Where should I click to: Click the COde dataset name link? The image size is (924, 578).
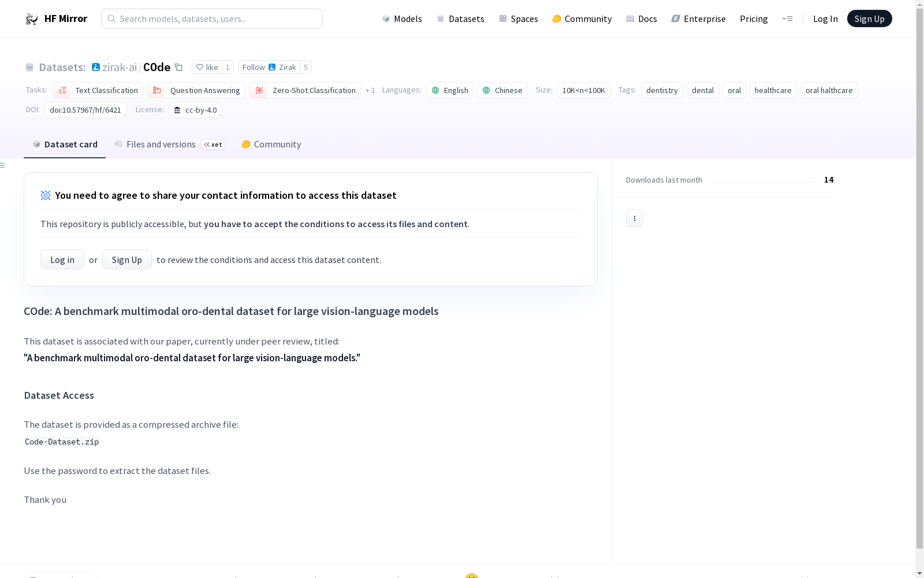157,68
